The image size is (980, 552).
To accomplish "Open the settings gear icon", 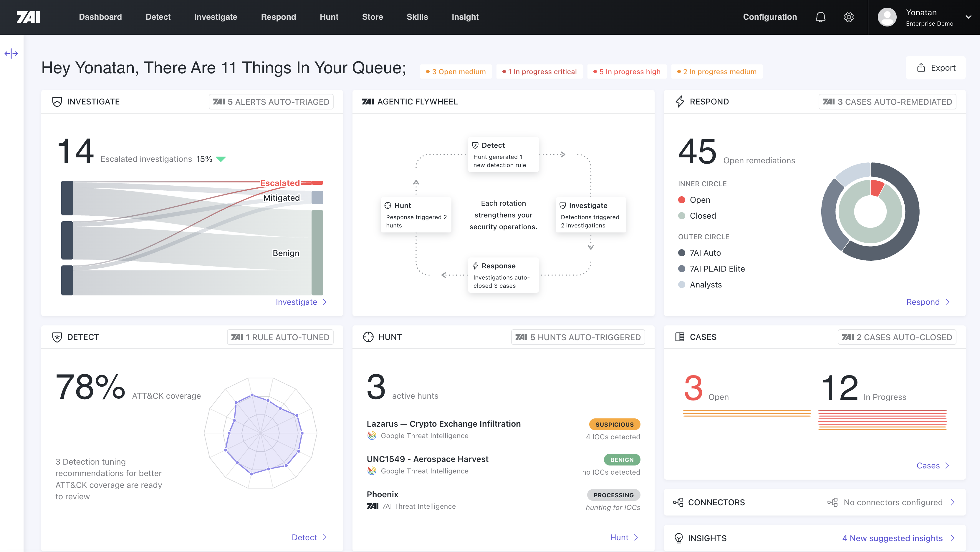I will coord(849,17).
